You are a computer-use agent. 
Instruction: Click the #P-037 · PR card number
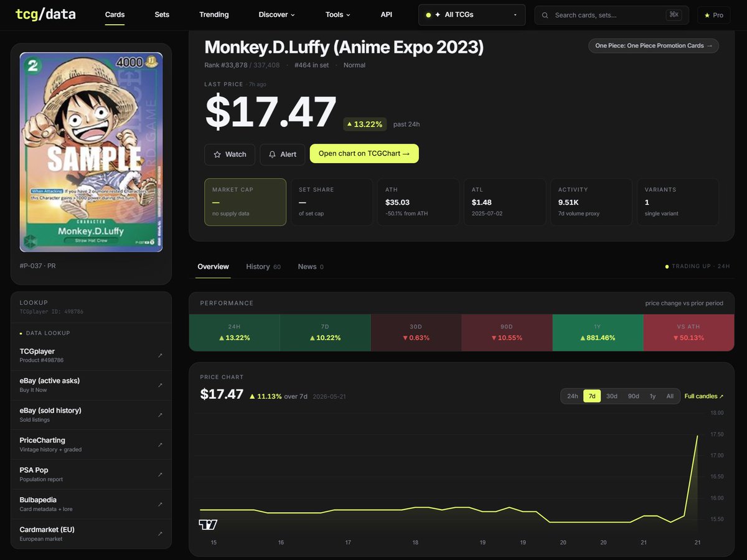tap(37, 266)
